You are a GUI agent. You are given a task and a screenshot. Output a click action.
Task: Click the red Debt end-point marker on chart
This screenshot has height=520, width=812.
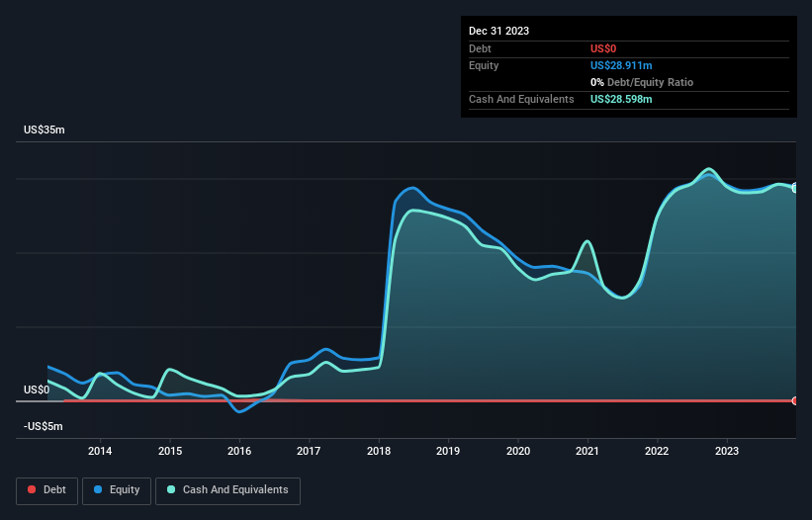[x=795, y=400]
